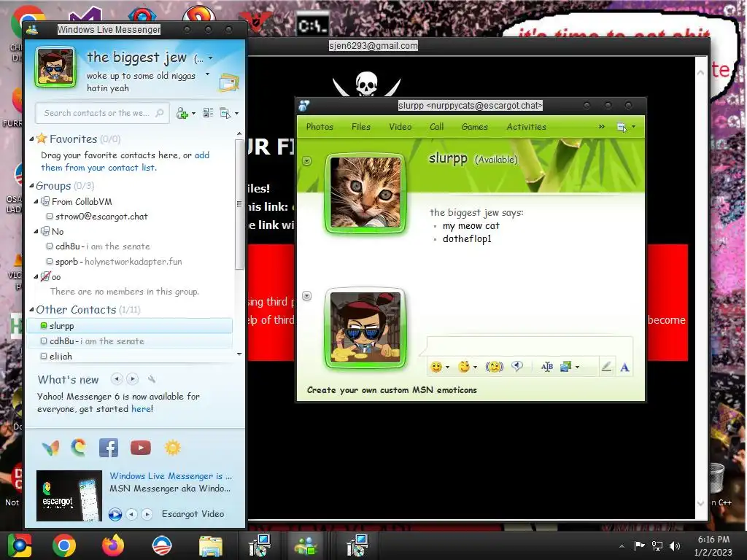Screen dimensions: 747x560
Task: Start Video in chat window
Action: [400, 127]
